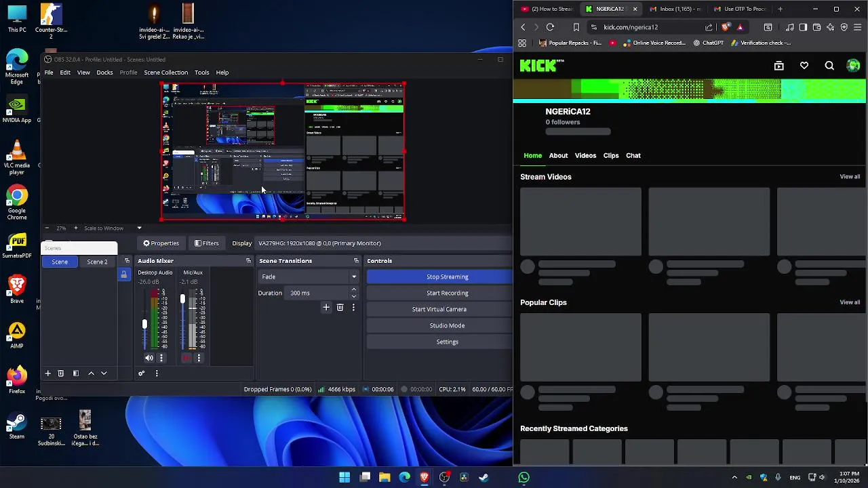Toggle the source lock icon
The width and height of the screenshot is (868, 488).
coord(123,274)
